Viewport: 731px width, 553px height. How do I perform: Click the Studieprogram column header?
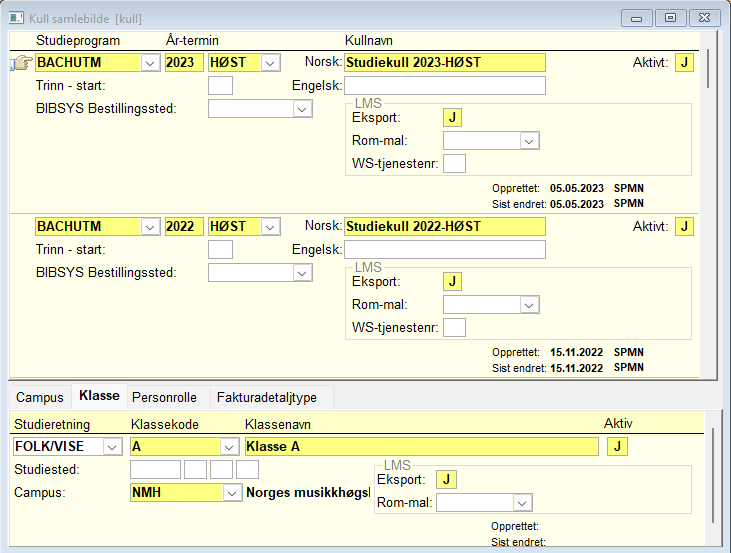click(78, 41)
